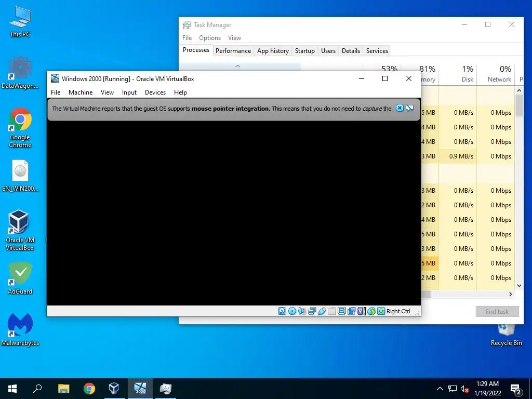Open the VirtualBox Input menu
This screenshot has width=532, height=399.
point(129,92)
